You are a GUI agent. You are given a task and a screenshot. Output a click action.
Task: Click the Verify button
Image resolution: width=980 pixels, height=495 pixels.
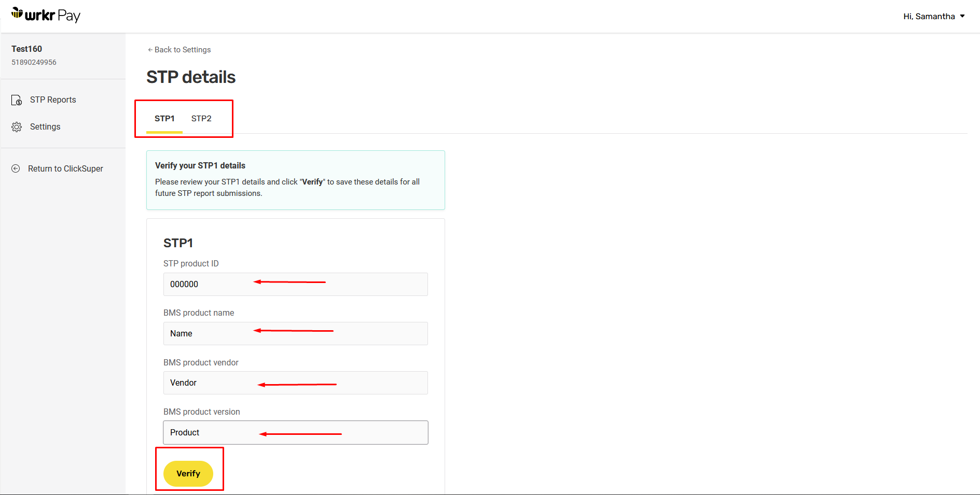pyautogui.click(x=189, y=473)
